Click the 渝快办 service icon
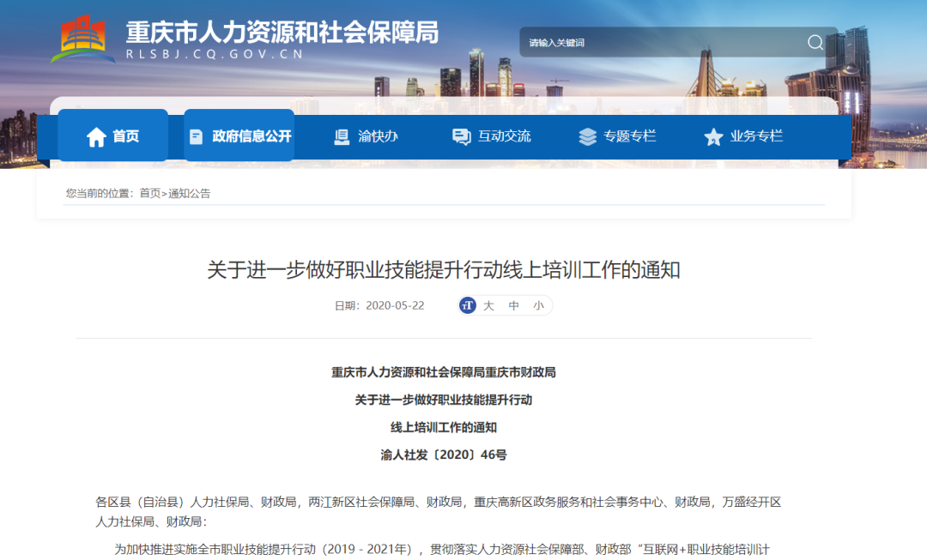Viewport: 927px width, 560px height. pos(341,135)
